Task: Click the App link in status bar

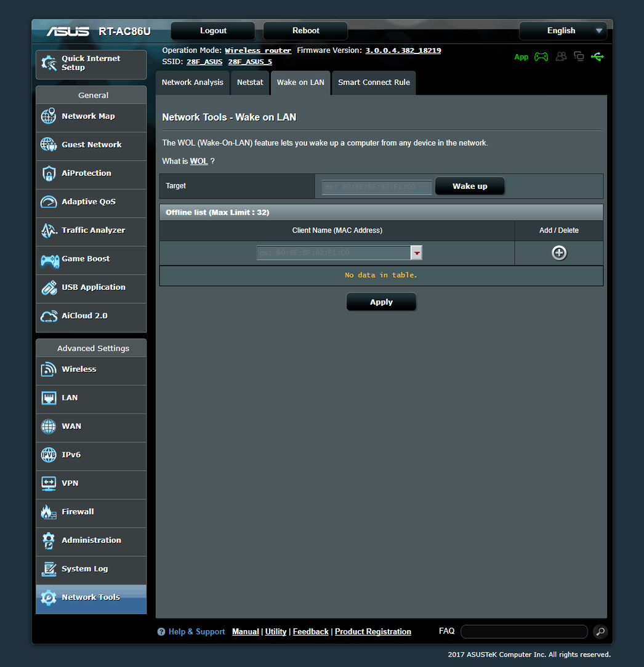Action: point(521,57)
